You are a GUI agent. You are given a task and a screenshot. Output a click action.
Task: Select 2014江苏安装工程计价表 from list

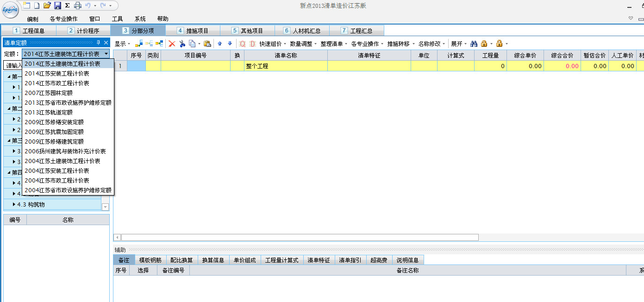tap(68, 74)
